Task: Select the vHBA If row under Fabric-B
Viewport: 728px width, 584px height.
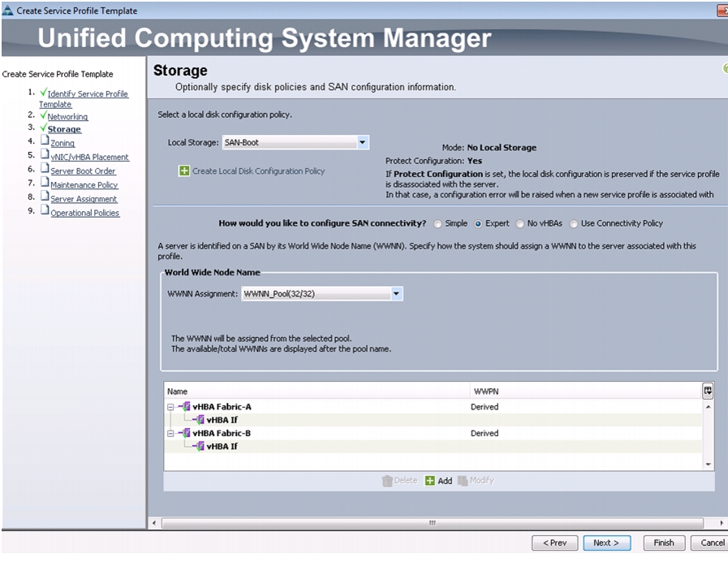Action: click(433, 447)
